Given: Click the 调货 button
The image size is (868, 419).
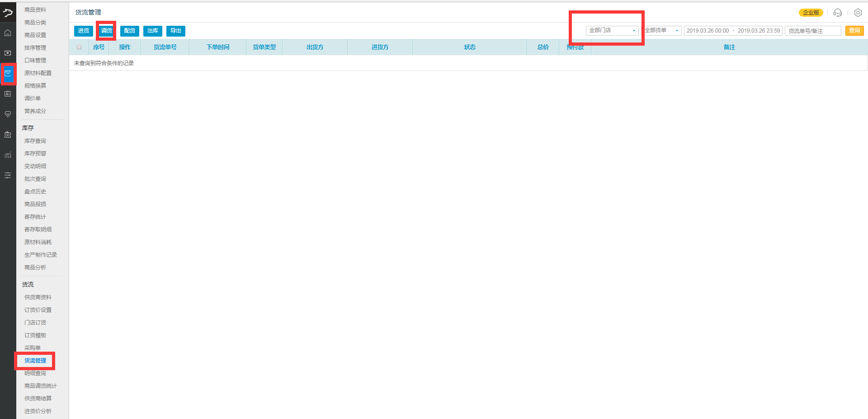Looking at the screenshot, I should 107,31.
